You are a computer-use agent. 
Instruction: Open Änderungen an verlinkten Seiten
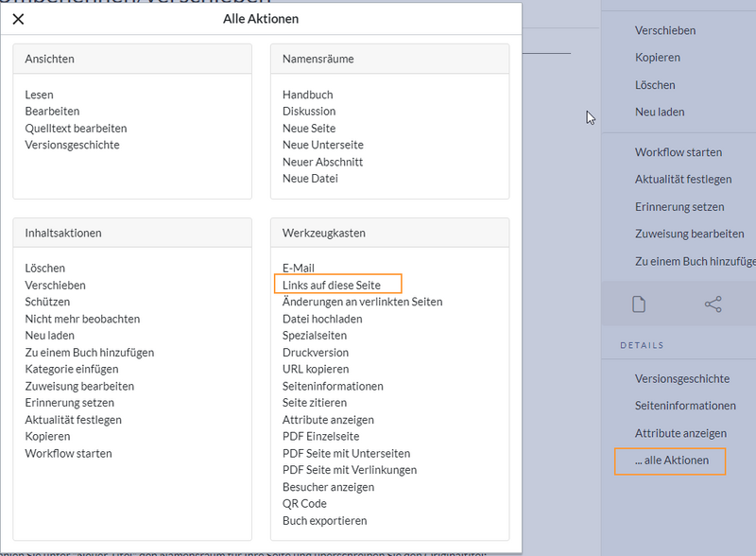(x=363, y=302)
